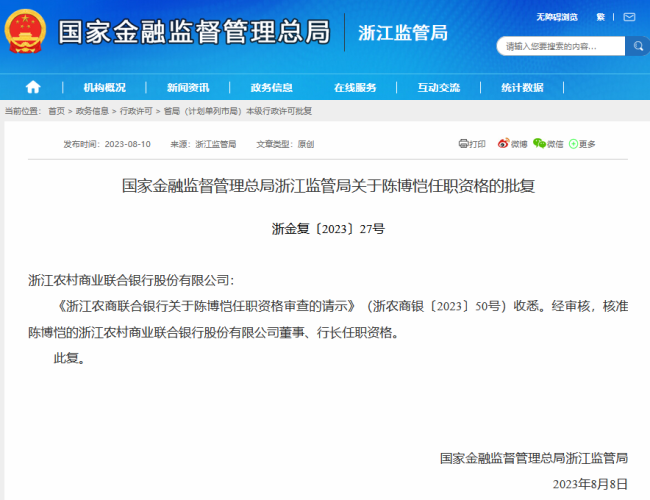650x500 pixels.
Task: Click date 2023年8月8日
Action: (x=590, y=484)
